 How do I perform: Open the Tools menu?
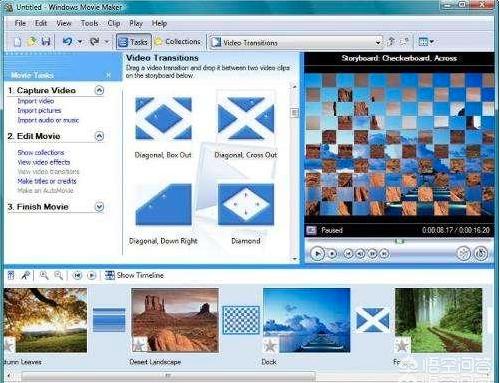pos(89,23)
